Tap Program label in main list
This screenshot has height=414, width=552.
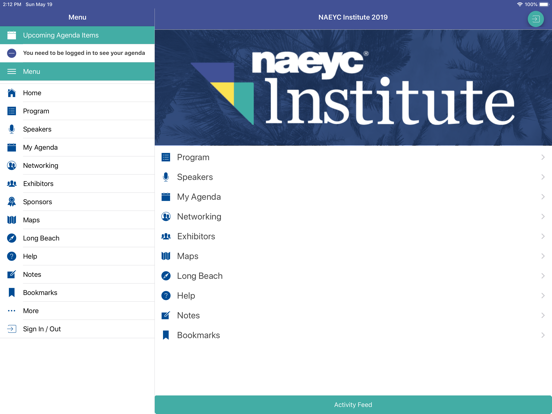click(x=193, y=157)
